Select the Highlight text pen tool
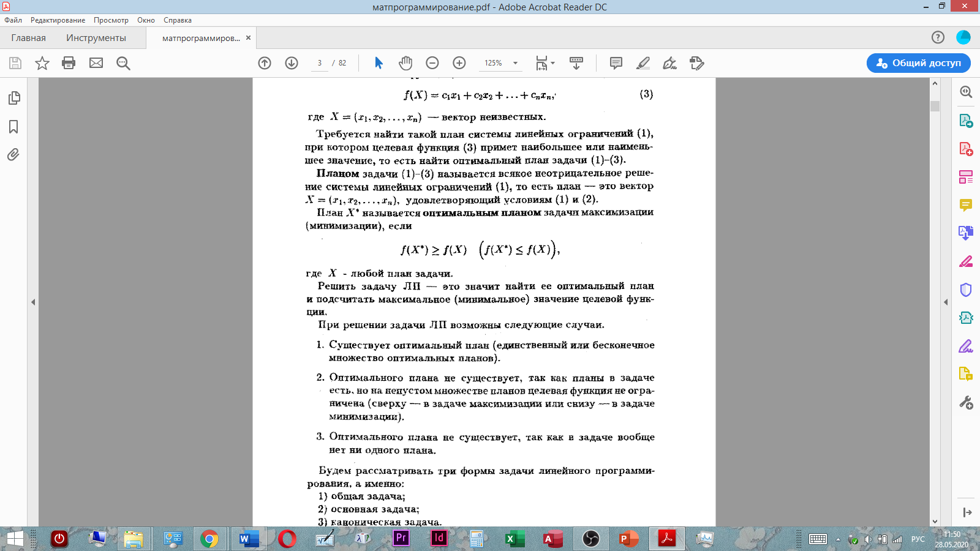Viewport: 980px width, 551px height. pyautogui.click(x=643, y=63)
